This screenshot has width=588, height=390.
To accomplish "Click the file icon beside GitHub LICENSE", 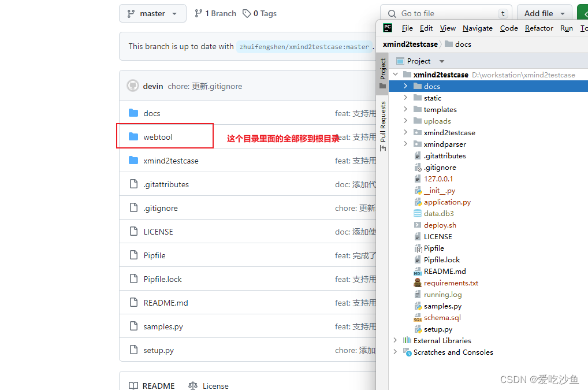I will pyautogui.click(x=133, y=231).
